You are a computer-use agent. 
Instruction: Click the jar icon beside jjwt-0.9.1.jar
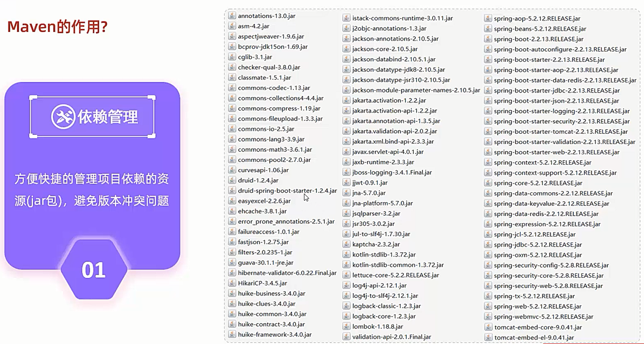point(346,182)
